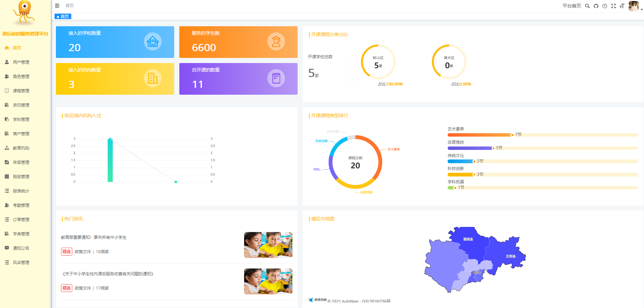Expand 课程管理 sidebar menu
Image resolution: width=644 pixels, height=308 pixels.
[x=21, y=91]
